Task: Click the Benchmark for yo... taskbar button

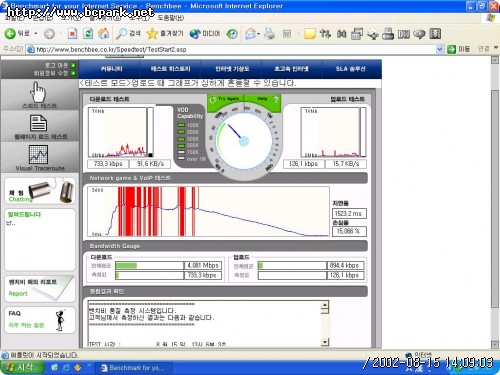Action: (x=134, y=368)
